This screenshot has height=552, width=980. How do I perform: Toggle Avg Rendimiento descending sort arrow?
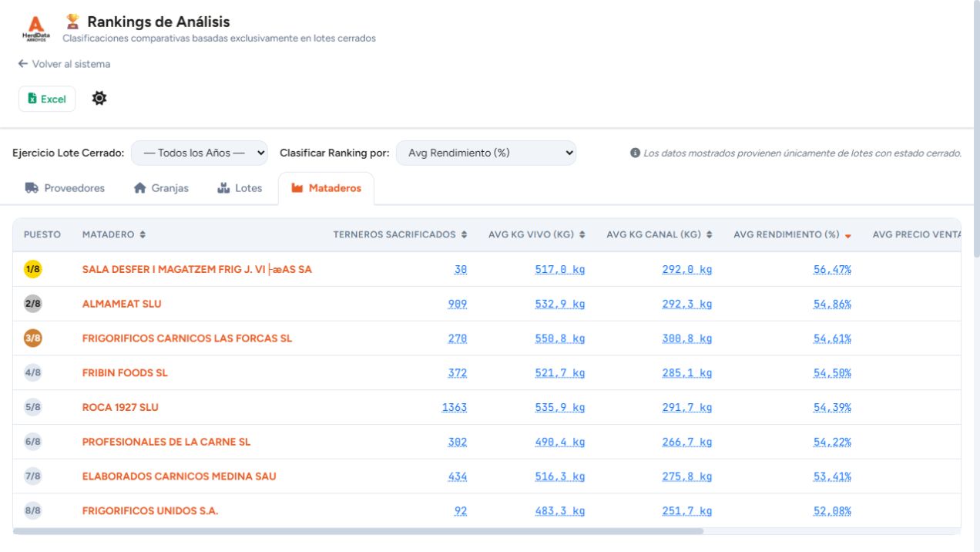click(848, 235)
